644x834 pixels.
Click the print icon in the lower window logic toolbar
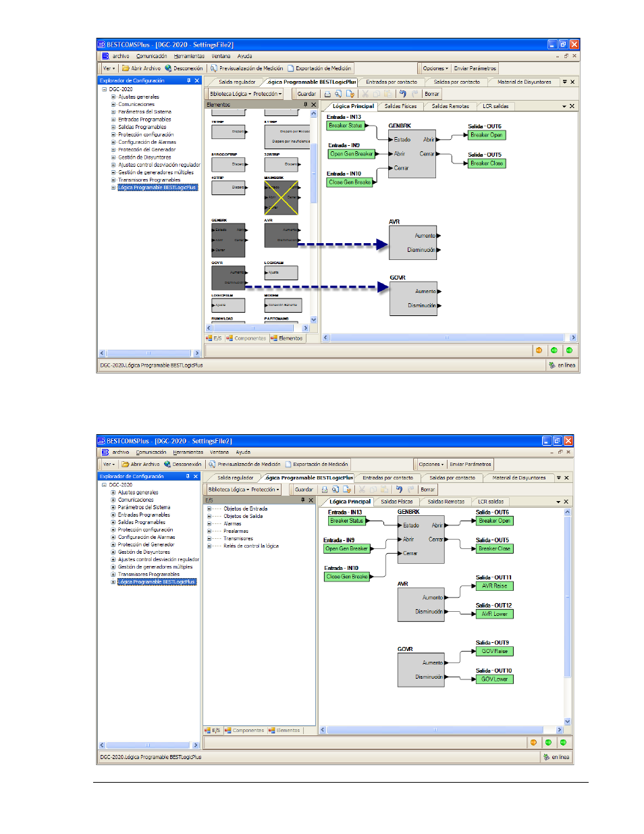(x=325, y=490)
